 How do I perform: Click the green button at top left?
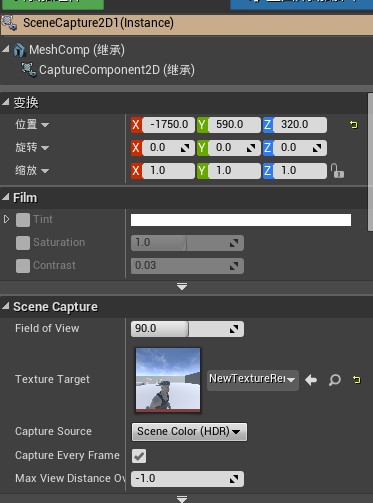point(52,4)
